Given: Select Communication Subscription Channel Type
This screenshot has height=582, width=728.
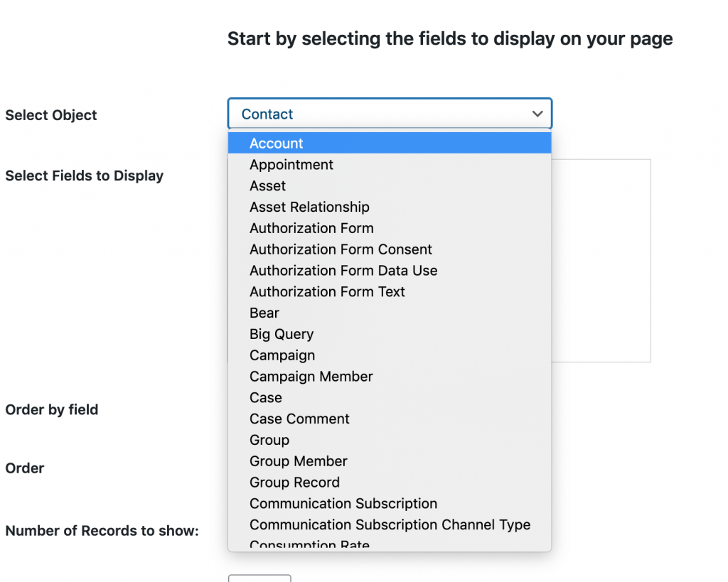Looking at the screenshot, I should pos(390,525).
